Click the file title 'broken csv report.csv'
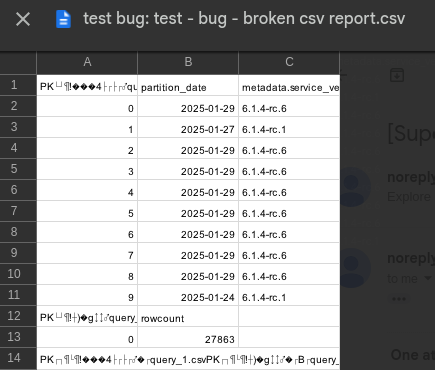 coord(324,19)
